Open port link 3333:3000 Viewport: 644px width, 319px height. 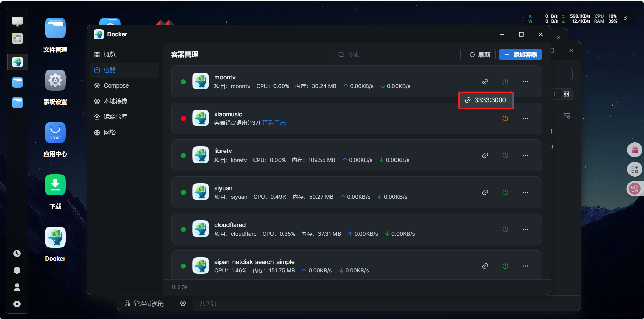486,100
